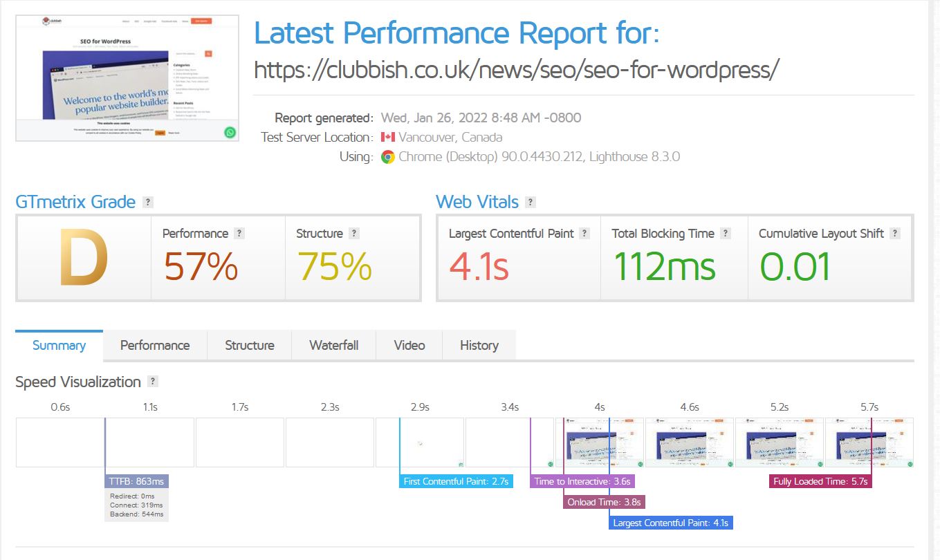940x560 pixels.
Task: Click the Onload Time 3.8s marker
Action: 605,502
